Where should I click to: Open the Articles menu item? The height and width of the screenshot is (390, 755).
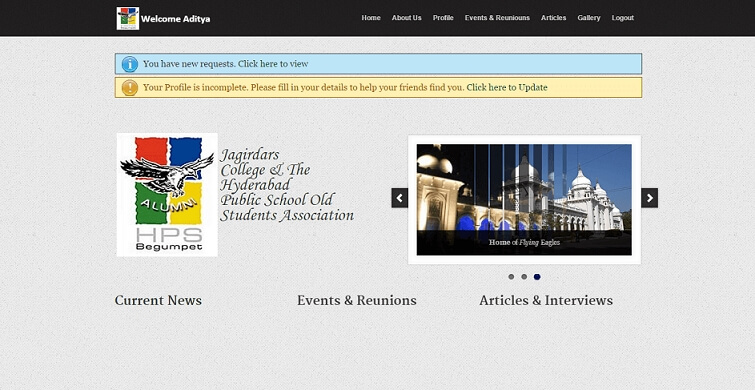(x=553, y=18)
